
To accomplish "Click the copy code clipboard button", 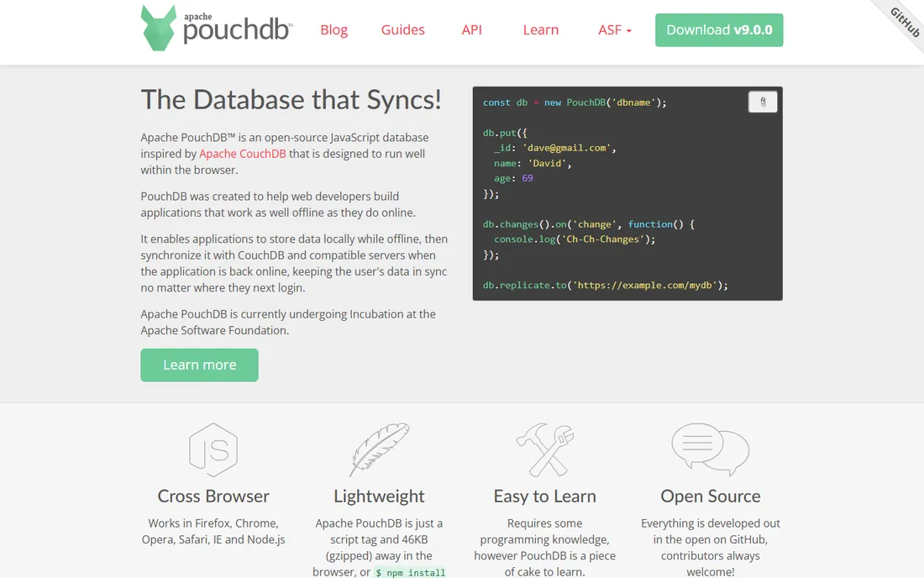I will pos(763,102).
